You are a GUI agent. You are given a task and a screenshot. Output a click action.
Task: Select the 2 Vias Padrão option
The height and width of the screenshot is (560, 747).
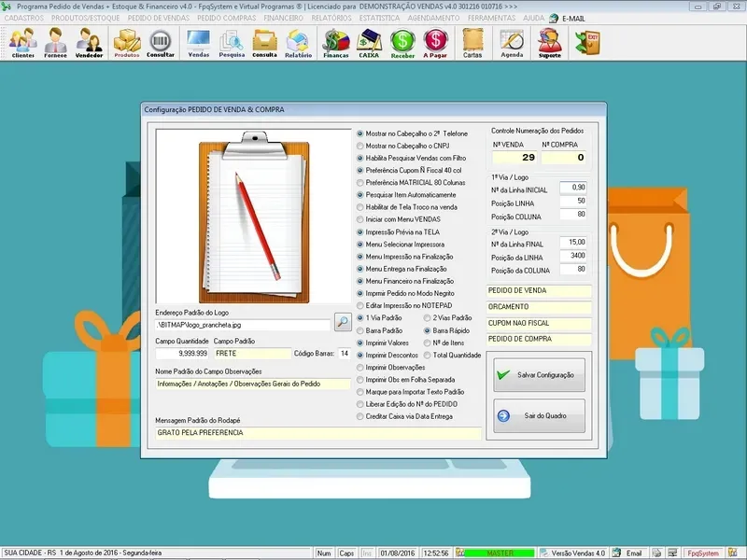(x=428, y=318)
